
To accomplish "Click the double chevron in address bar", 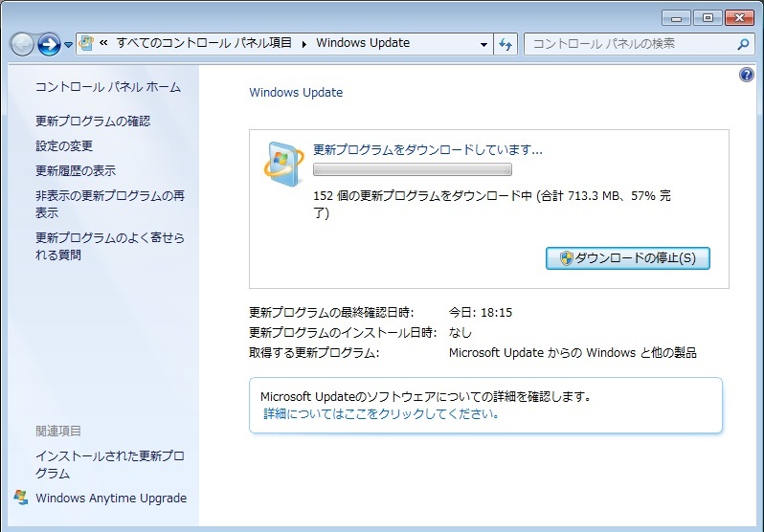I will click(103, 43).
